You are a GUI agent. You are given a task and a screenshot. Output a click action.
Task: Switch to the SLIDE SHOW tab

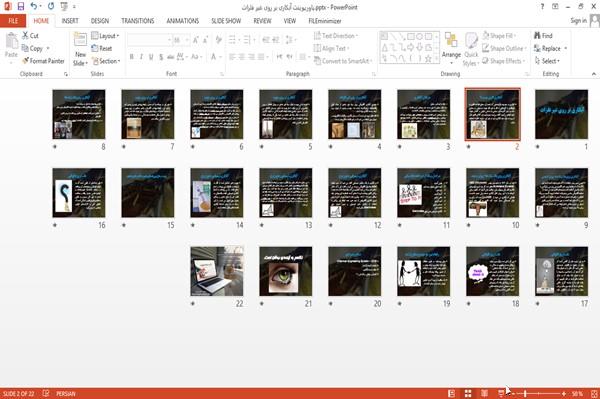pyautogui.click(x=226, y=21)
